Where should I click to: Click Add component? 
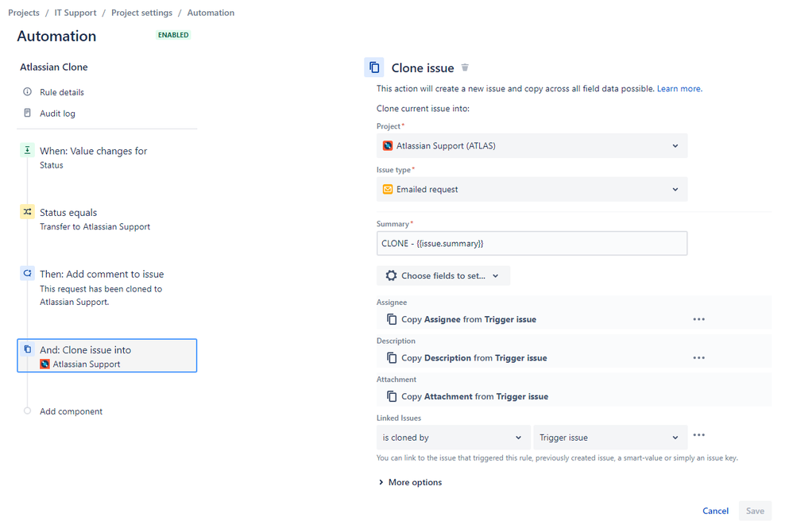(x=71, y=411)
